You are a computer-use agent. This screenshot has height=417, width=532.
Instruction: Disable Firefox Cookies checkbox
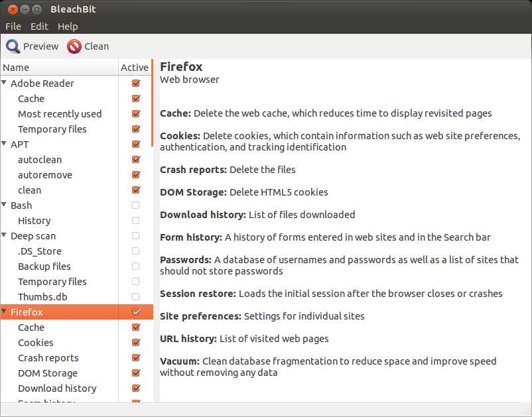(136, 342)
